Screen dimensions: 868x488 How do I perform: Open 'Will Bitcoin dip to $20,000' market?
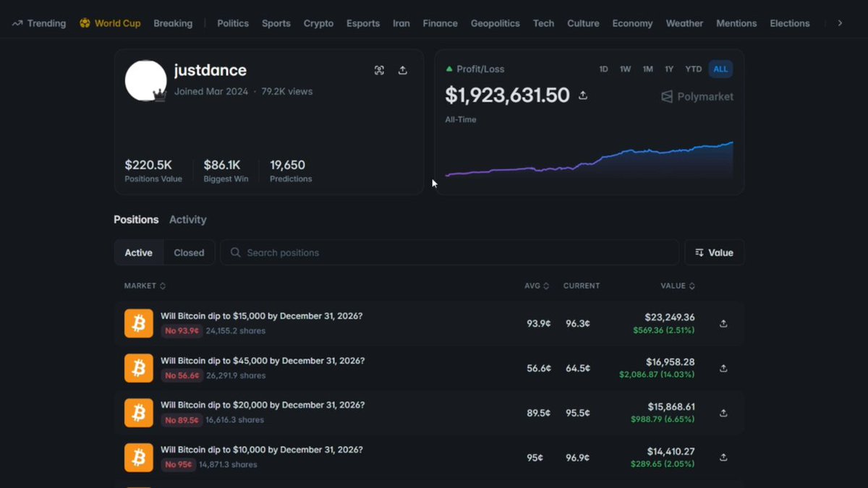pyautogui.click(x=263, y=405)
